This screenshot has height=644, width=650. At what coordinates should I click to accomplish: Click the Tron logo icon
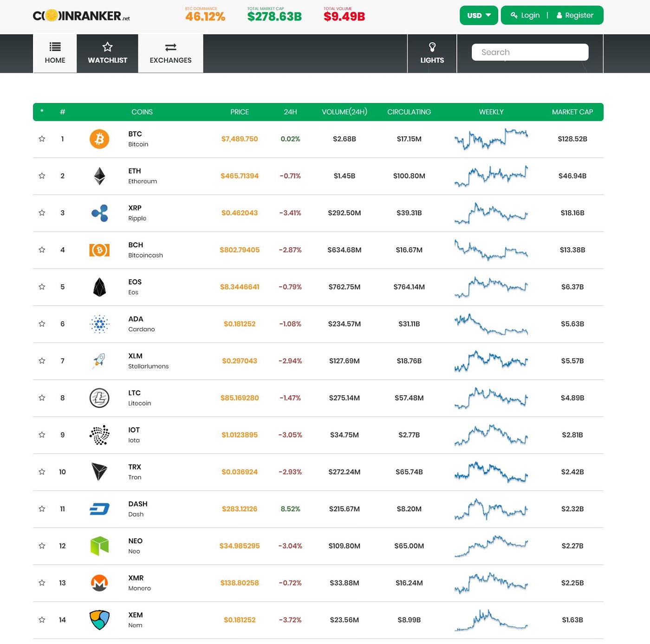pyautogui.click(x=99, y=472)
